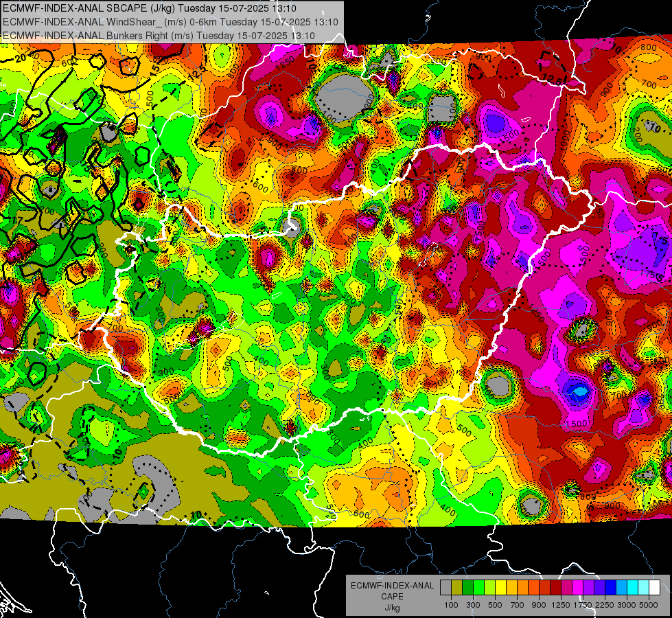Image resolution: width=672 pixels, height=618 pixels.
Task: Click the WindShear 0-6km title line
Action: point(170,22)
